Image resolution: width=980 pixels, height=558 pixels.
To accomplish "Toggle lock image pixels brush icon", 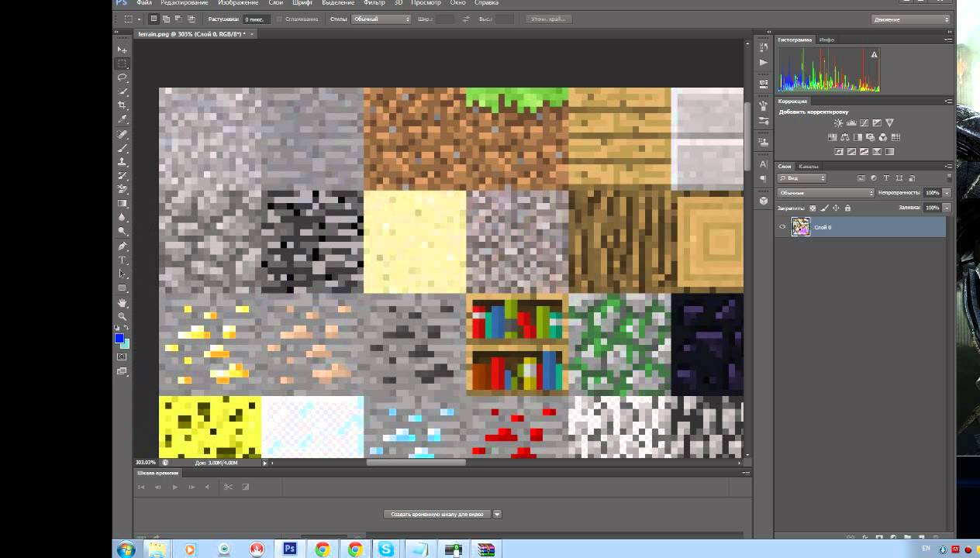I will click(824, 208).
